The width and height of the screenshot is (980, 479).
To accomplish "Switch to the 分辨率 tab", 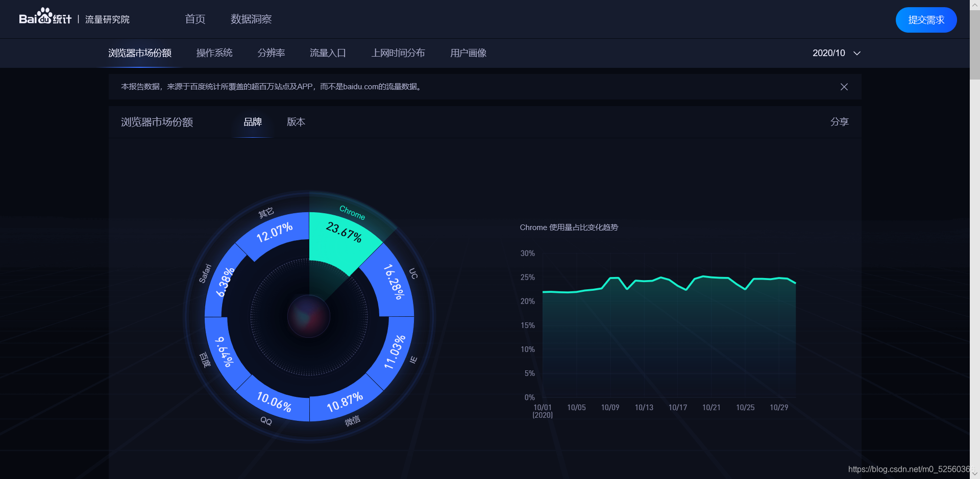I will [x=271, y=53].
